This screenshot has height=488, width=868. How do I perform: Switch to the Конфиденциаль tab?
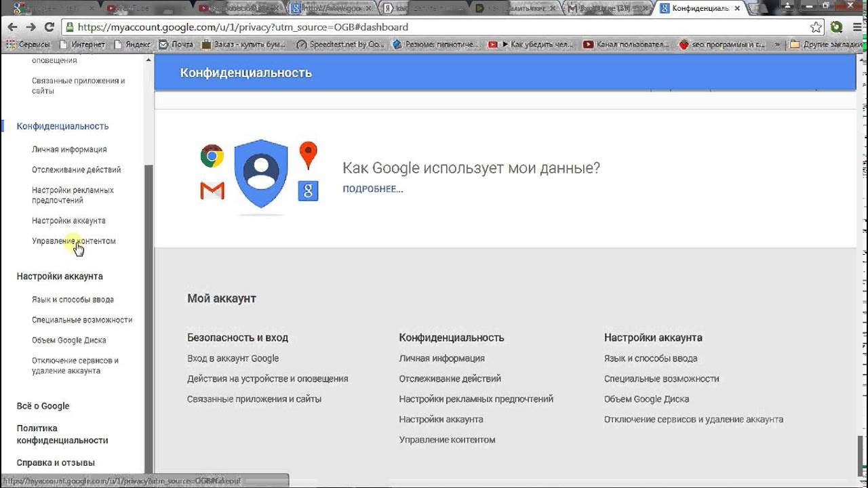(698, 8)
